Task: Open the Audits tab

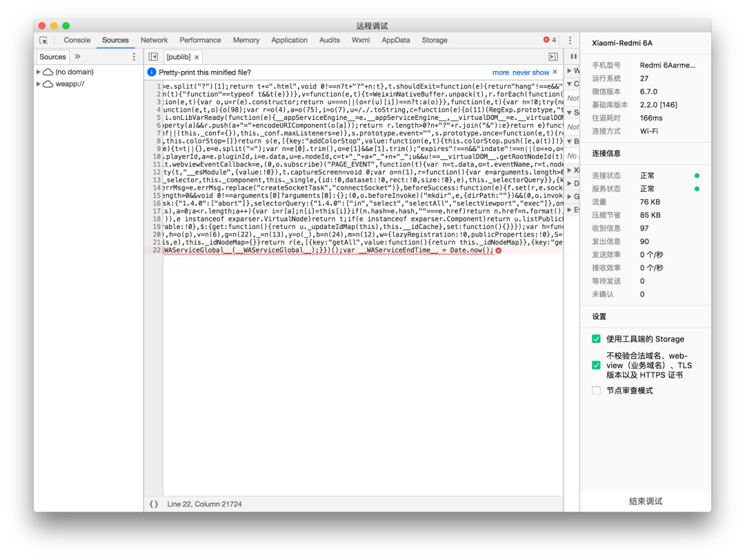Action: coord(329,41)
